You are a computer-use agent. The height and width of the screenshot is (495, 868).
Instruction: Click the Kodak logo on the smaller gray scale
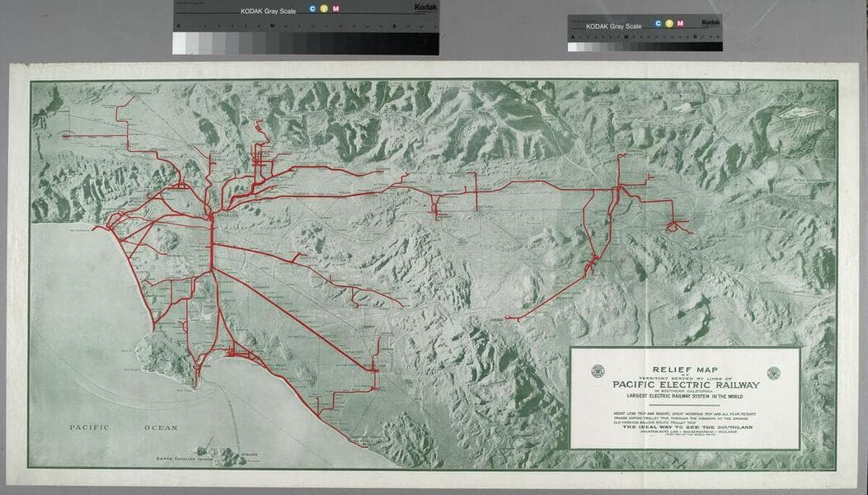711,23
